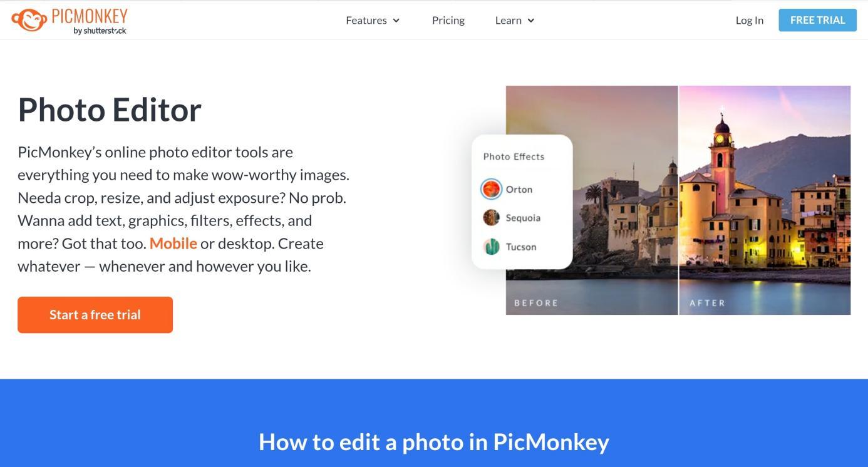Click the Start a free trial button
Screen dimensions: 868x467
tap(95, 315)
